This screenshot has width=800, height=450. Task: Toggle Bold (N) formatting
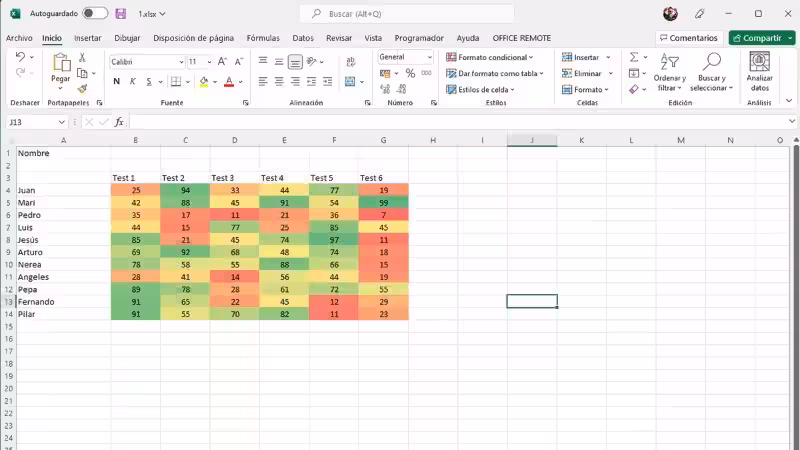pyautogui.click(x=116, y=82)
